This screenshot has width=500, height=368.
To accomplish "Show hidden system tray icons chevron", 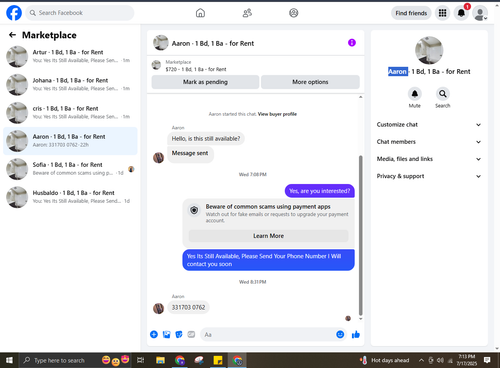I will (x=421, y=360).
